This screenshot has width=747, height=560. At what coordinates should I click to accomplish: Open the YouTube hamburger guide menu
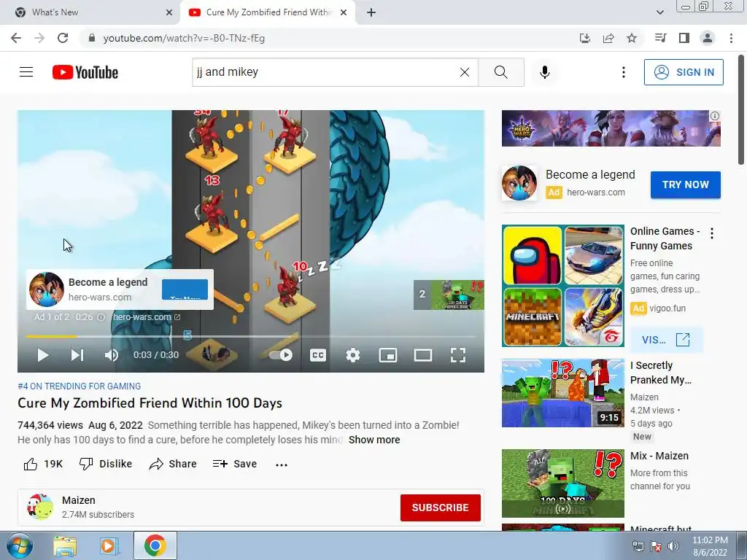[x=26, y=72]
